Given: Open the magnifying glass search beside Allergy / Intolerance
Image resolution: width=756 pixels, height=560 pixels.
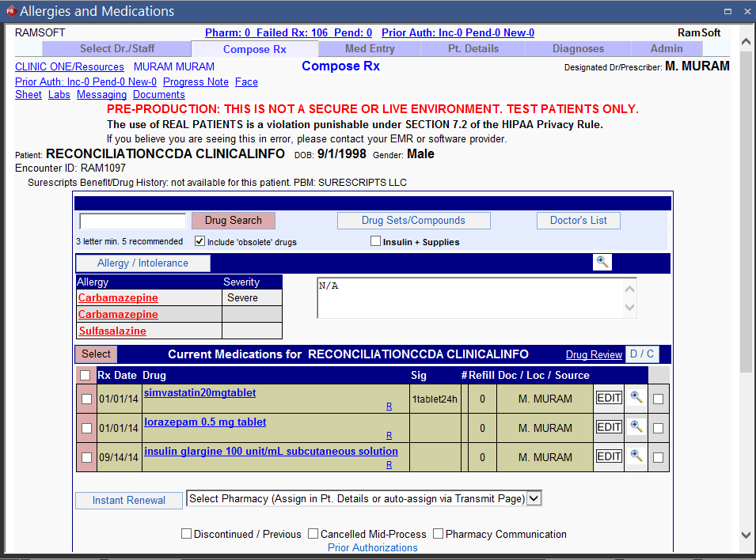Looking at the screenshot, I should [602, 262].
